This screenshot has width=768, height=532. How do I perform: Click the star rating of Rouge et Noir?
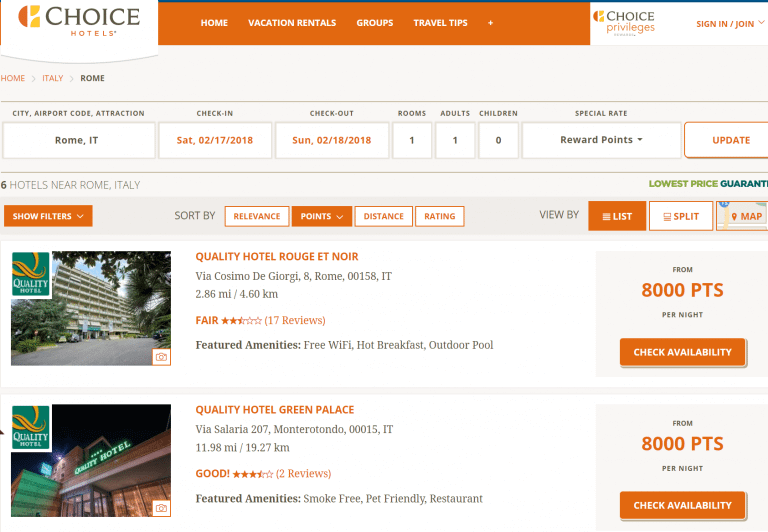point(241,321)
